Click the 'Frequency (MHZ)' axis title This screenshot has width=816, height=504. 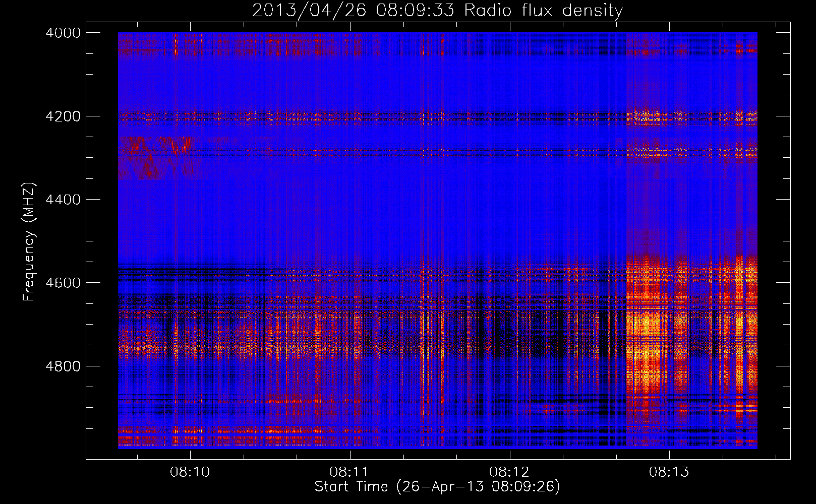(29, 242)
